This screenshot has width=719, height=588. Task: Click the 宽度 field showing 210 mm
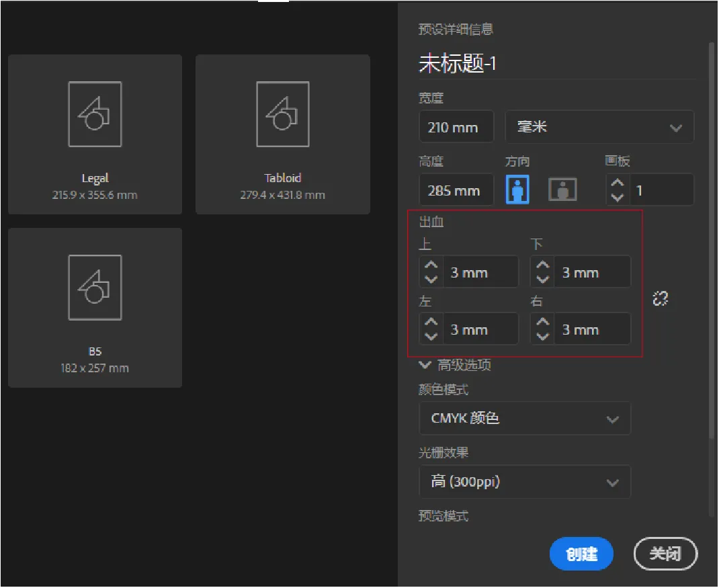456,127
